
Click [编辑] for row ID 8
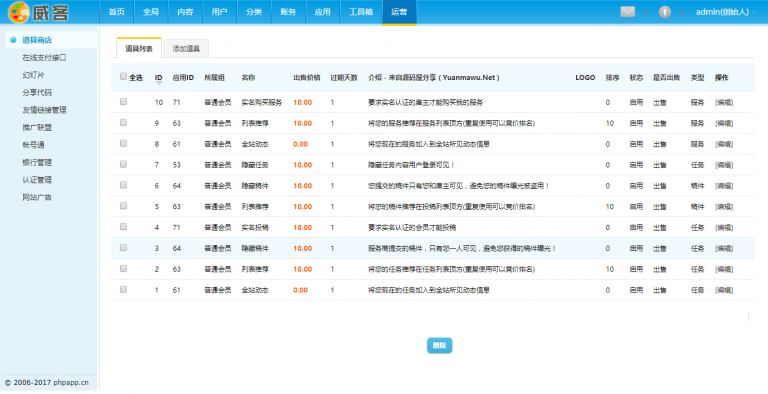point(724,144)
